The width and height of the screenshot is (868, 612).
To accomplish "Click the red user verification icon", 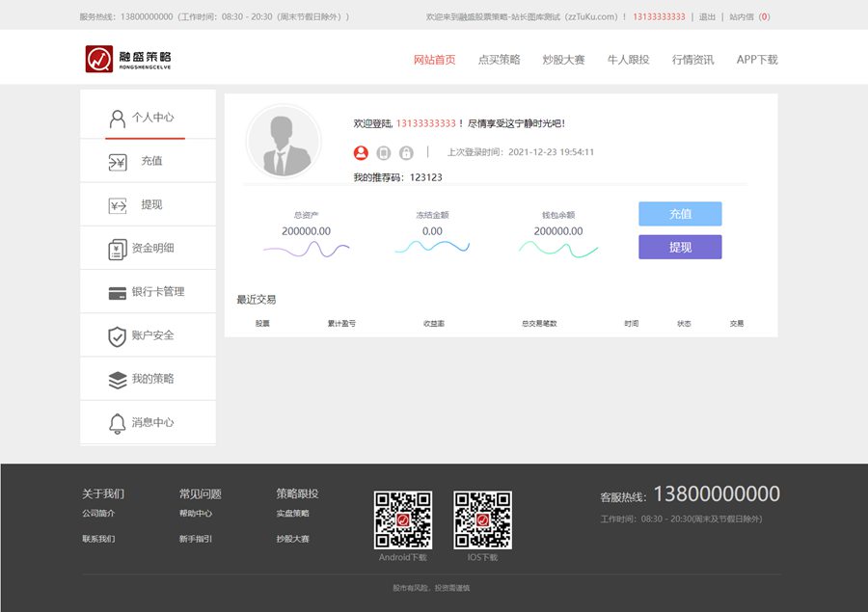I will tap(361, 152).
